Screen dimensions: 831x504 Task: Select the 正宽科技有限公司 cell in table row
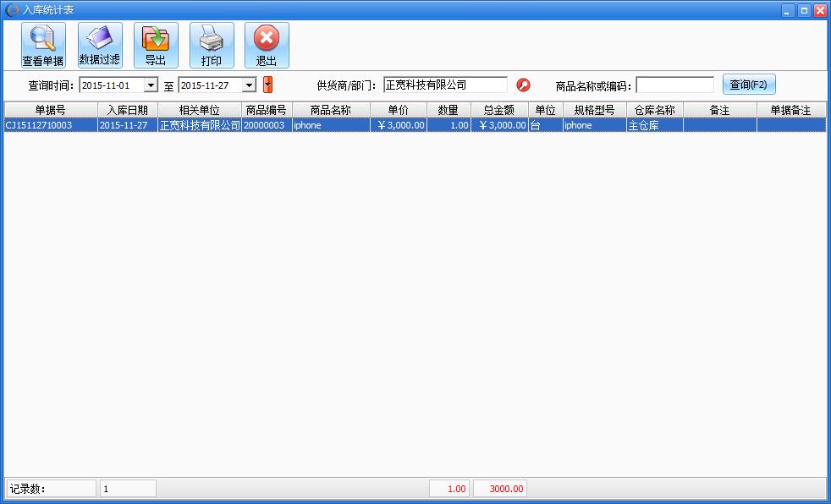(x=199, y=125)
